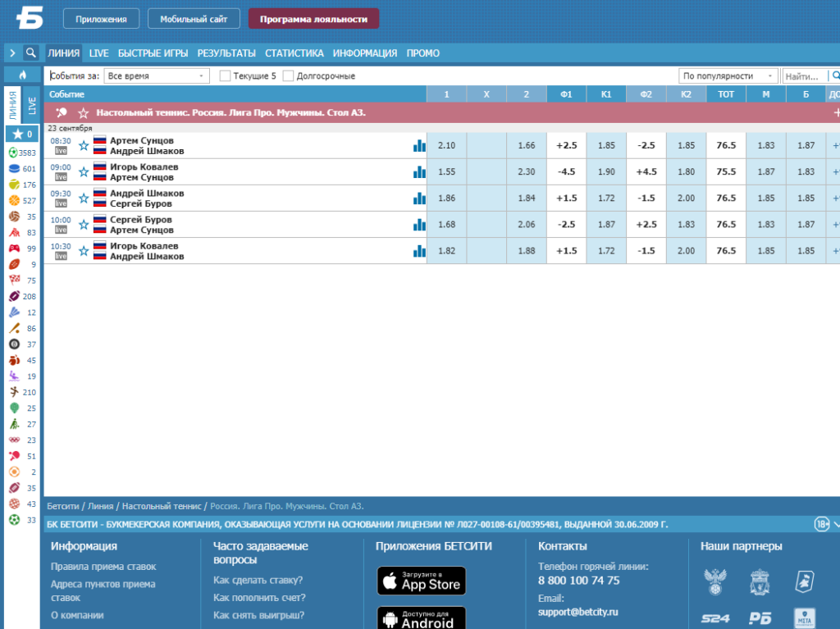Select the badminton shuttlecock category with 12 events
Screen dimensions: 840x629
tap(22, 312)
